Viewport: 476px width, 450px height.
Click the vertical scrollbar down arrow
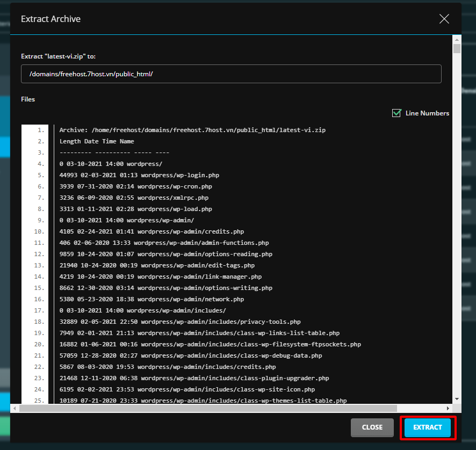click(x=457, y=400)
